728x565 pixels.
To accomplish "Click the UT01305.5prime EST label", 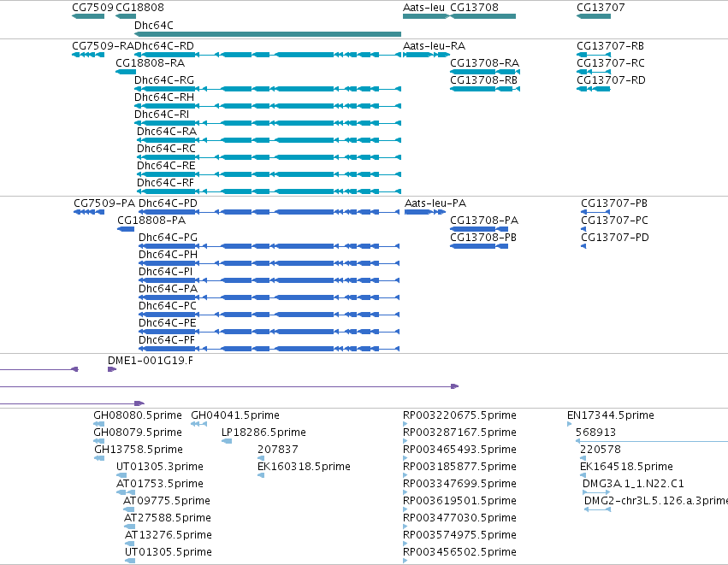I will (169, 552).
